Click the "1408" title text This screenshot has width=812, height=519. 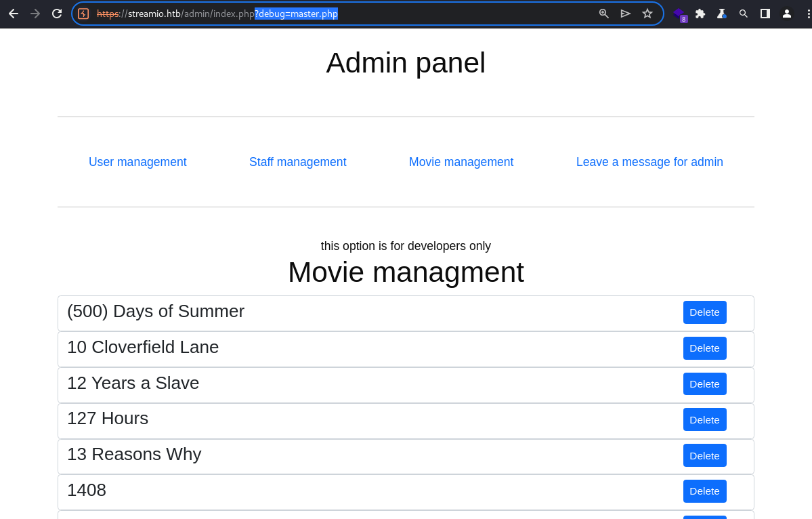click(x=87, y=490)
